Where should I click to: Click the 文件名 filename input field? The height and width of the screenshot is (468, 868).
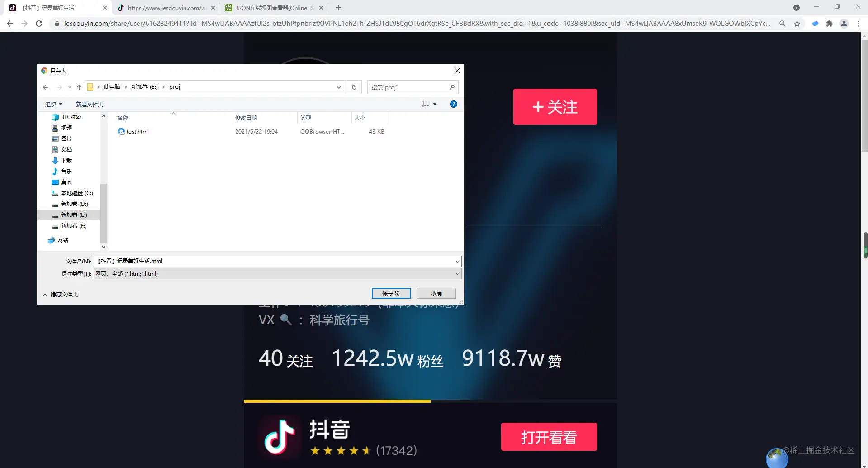[x=274, y=261]
